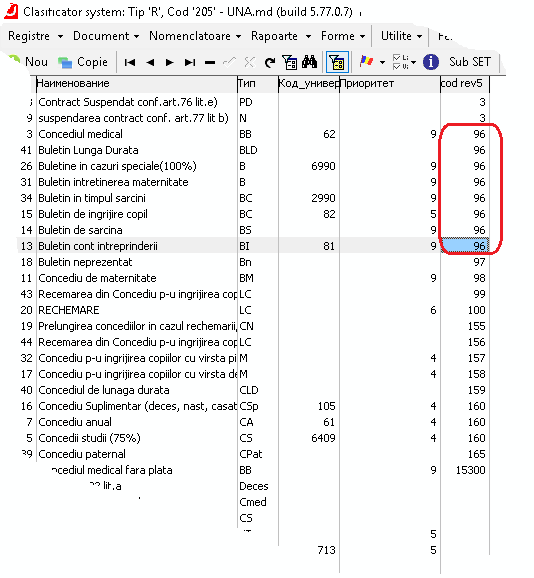Image resolution: width=534 pixels, height=578 pixels.
Task: Click the Тип column header
Action: [x=258, y=83]
